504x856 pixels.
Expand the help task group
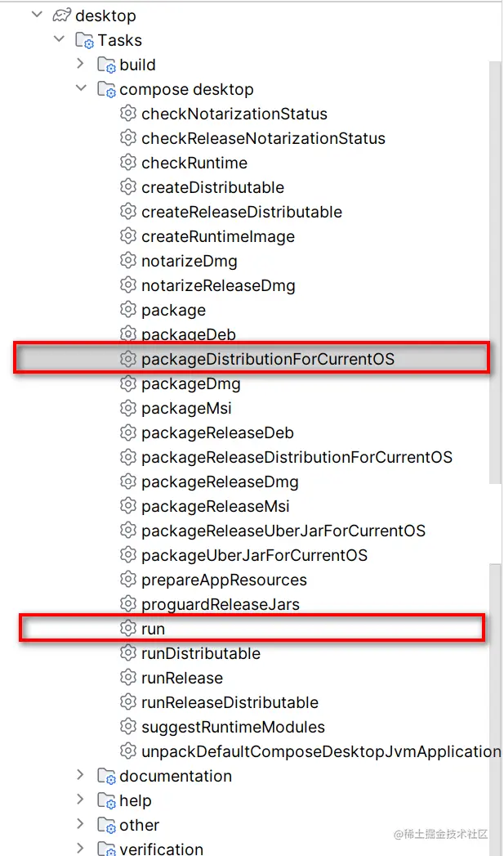point(81,800)
